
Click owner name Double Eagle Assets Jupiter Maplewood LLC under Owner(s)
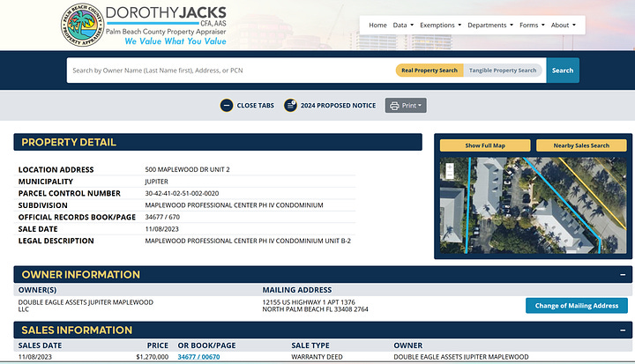click(x=86, y=306)
